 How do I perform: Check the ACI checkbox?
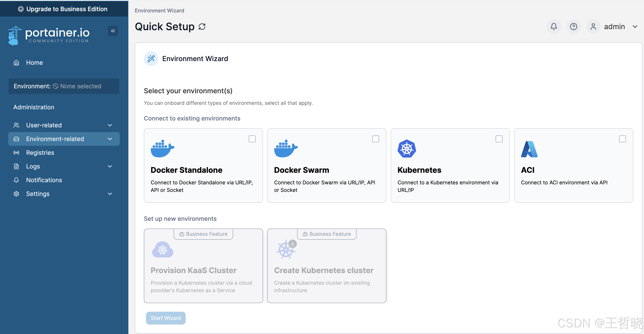tap(623, 139)
